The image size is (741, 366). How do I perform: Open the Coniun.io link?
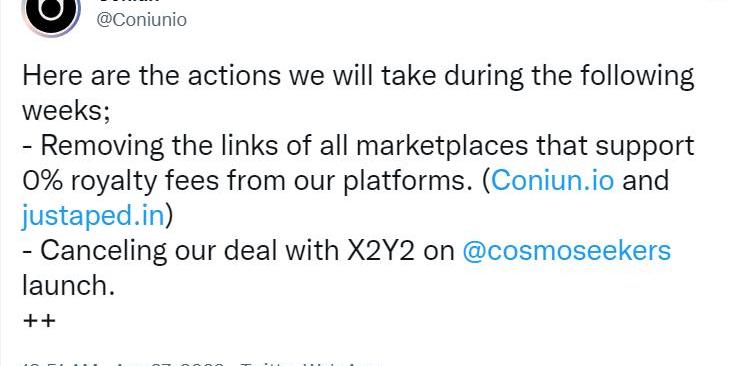(x=553, y=180)
